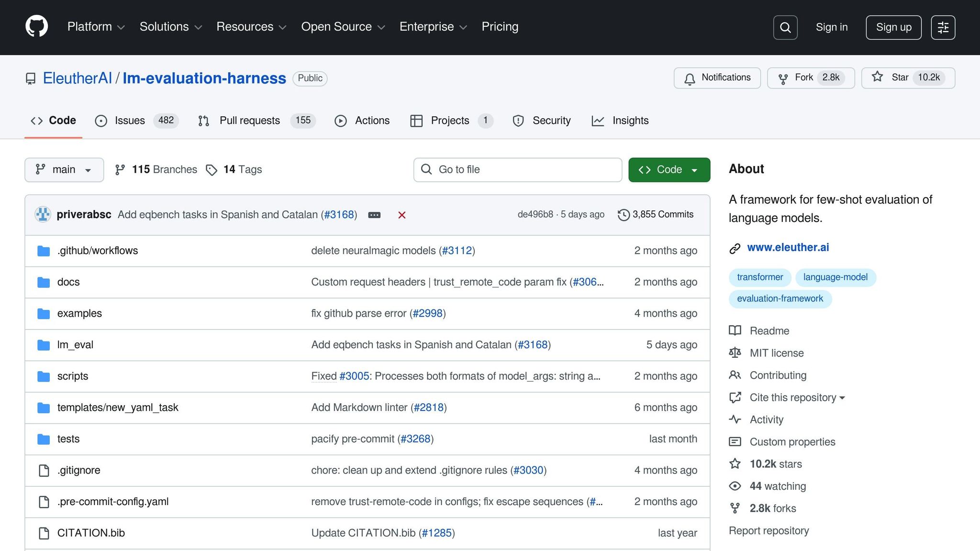The image size is (980, 551).
Task: Click the appearance settings icon beside Sign up
Action: click(943, 27)
